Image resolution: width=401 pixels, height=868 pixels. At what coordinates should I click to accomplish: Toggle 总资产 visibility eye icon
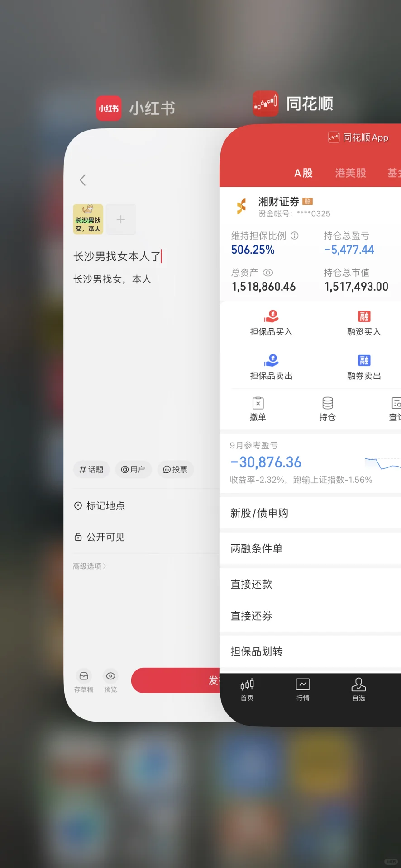click(x=268, y=273)
